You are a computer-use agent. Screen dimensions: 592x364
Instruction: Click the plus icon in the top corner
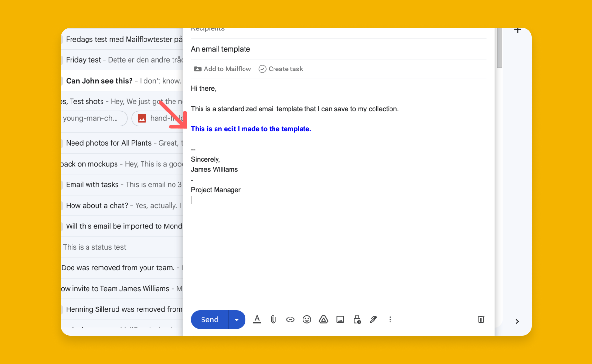[x=517, y=29]
